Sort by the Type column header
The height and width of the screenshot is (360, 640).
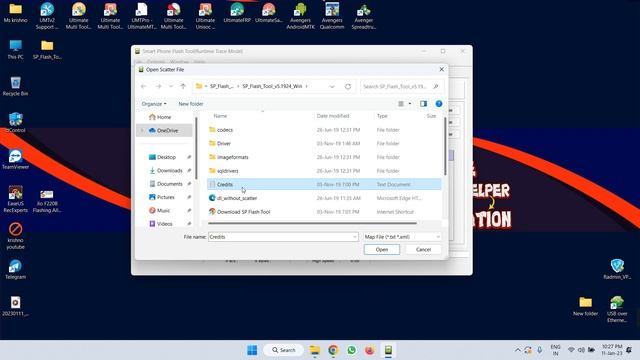tap(382, 116)
